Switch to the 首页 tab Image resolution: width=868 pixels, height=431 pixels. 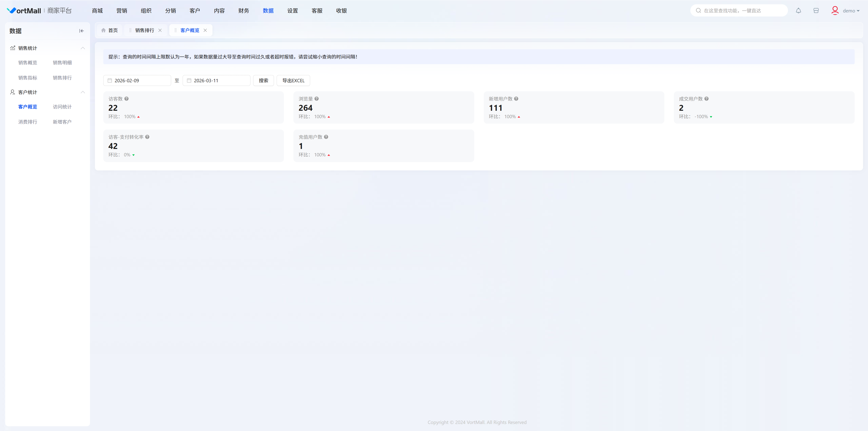click(109, 30)
